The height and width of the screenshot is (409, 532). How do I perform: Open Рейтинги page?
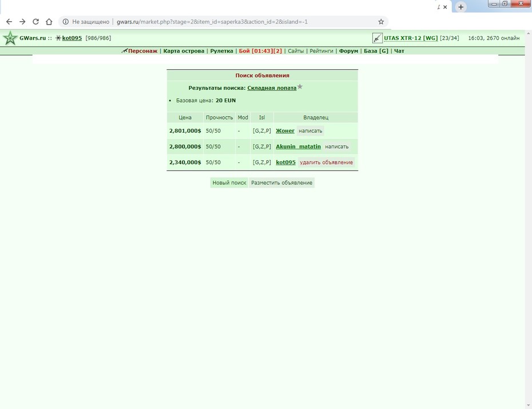(321, 51)
